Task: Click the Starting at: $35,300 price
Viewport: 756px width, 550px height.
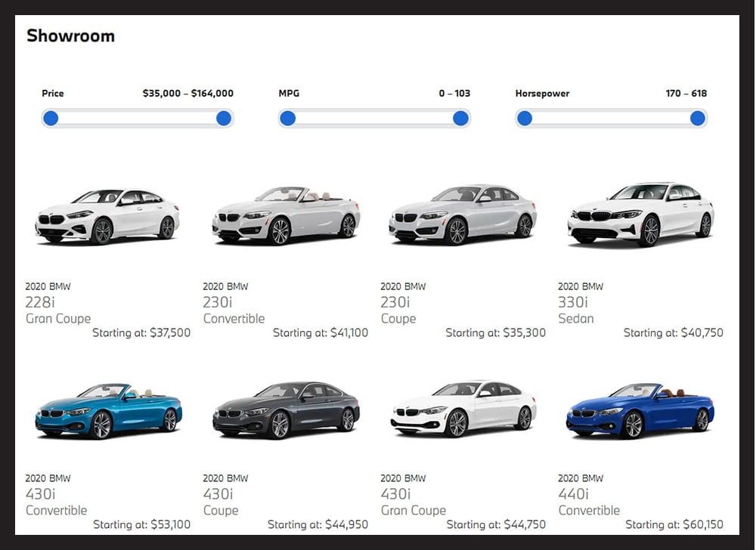Action: coord(496,332)
